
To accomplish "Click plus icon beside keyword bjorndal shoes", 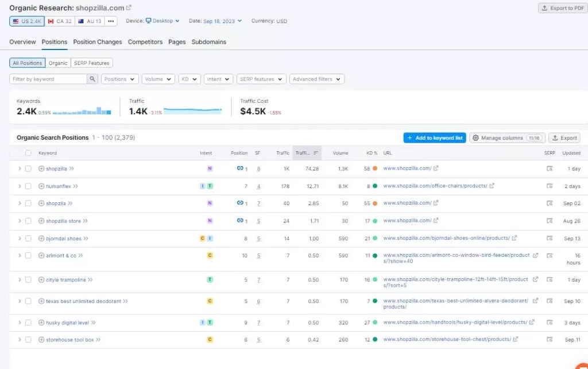I will pyautogui.click(x=41, y=239).
